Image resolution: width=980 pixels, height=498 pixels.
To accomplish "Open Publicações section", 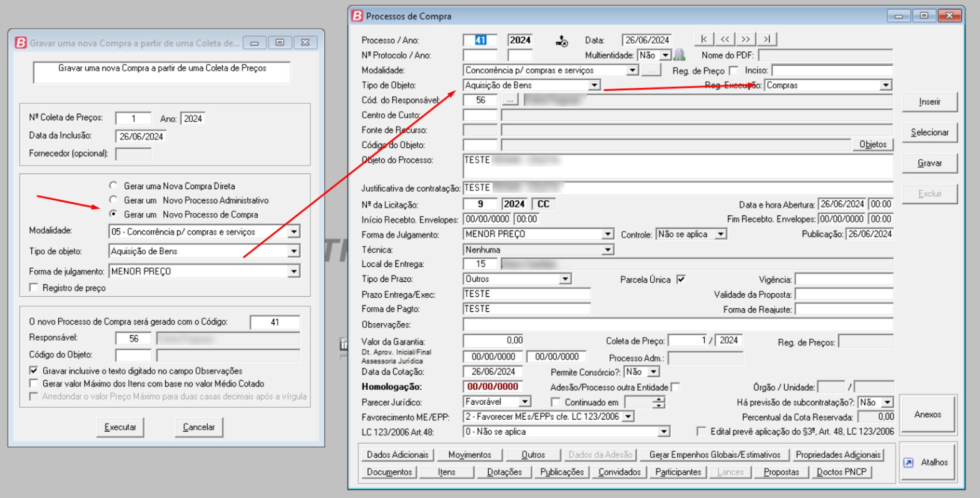I will pyautogui.click(x=562, y=472).
